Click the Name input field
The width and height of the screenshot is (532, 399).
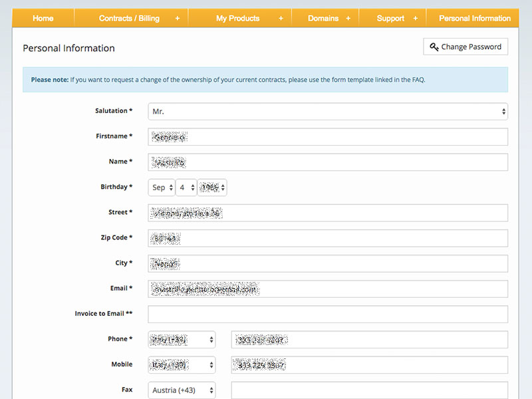[x=328, y=162]
